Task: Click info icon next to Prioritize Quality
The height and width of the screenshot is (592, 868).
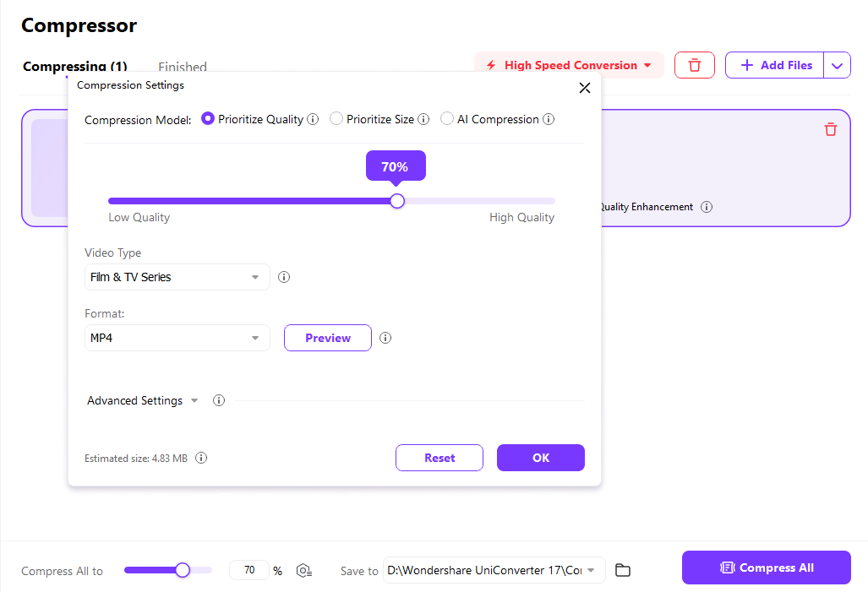Action: (x=313, y=120)
